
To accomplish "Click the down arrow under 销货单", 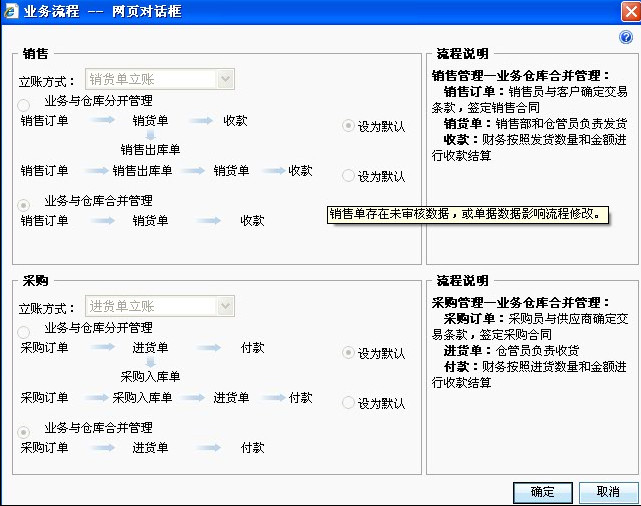I will click(x=150, y=134).
